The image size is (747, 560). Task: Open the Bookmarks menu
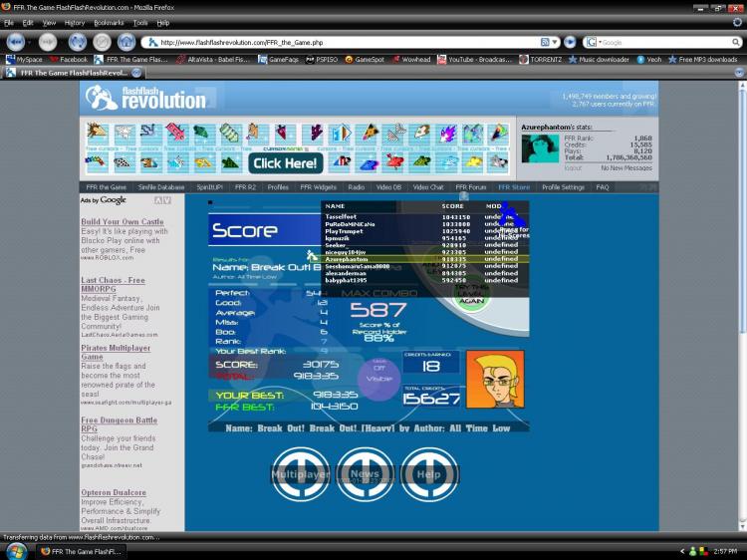click(109, 22)
